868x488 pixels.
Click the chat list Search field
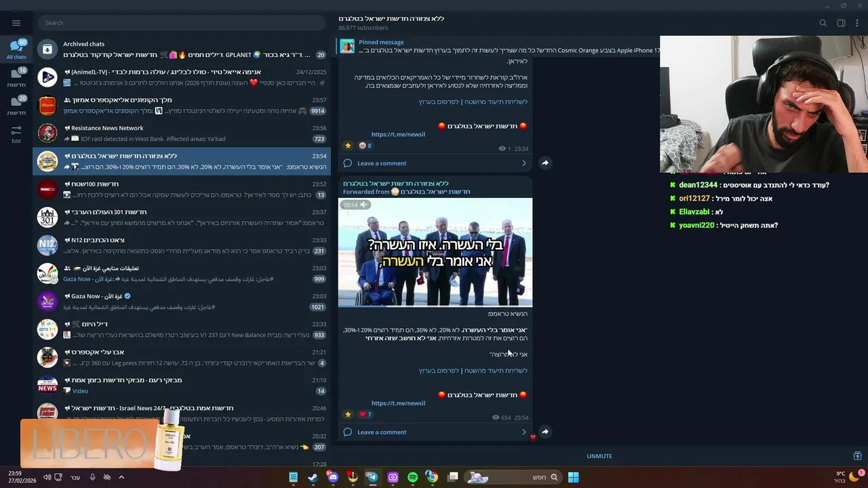point(182,22)
